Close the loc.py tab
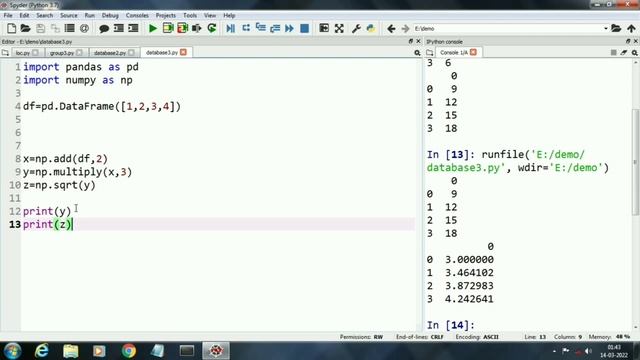Image resolution: width=640 pixels, height=360 pixels. tap(36, 53)
